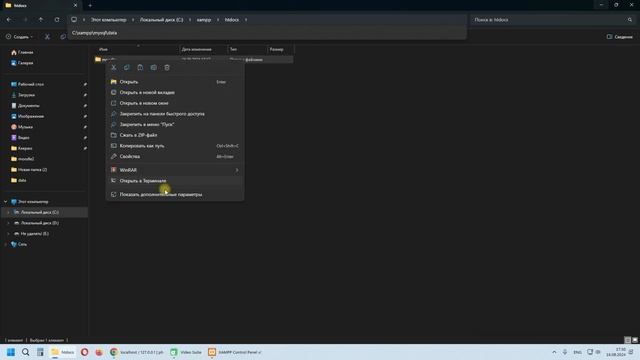The width and height of the screenshot is (640, 360).
Task: Expand Локальный диск (C:) in the navigation tree
Action: tap(8, 212)
